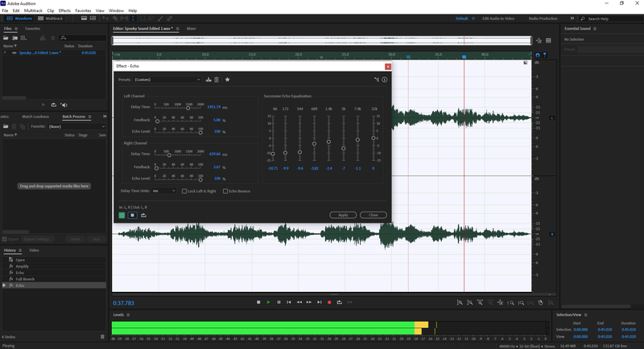Enable Lock Left & Right checkbox

tap(184, 191)
